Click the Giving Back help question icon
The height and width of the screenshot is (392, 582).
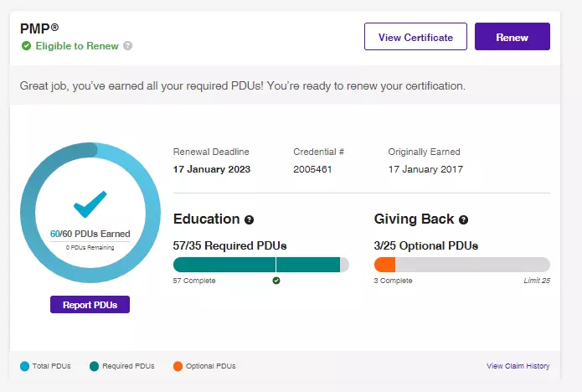[464, 219]
